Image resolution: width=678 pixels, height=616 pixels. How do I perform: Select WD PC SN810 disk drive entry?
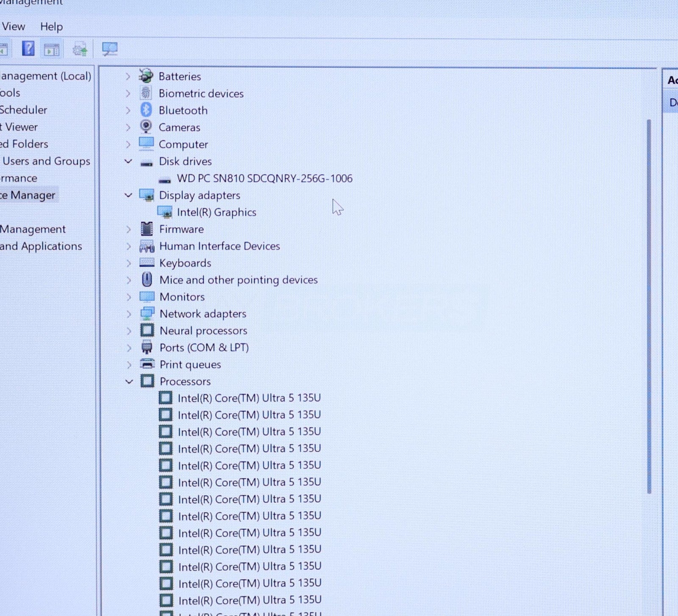[x=264, y=178]
